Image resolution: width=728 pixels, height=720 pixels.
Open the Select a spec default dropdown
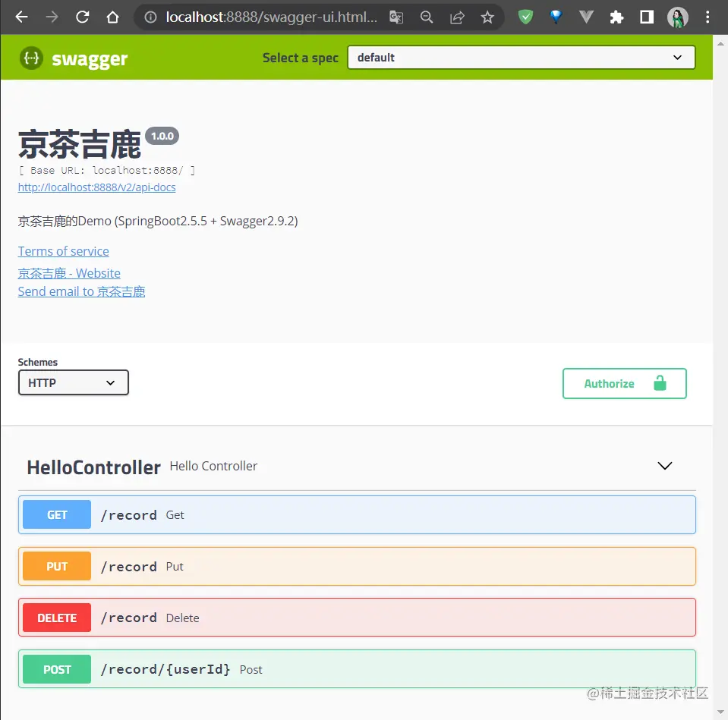click(x=521, y=58)
